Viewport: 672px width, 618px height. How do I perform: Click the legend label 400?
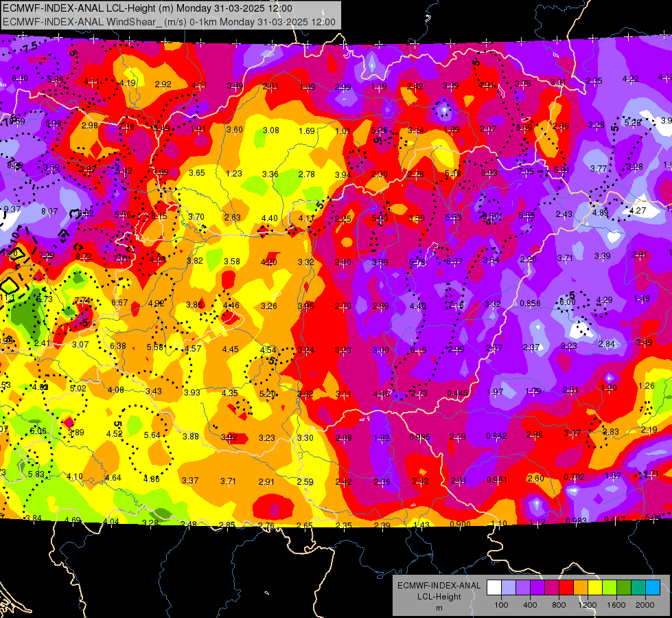point(530,605)
